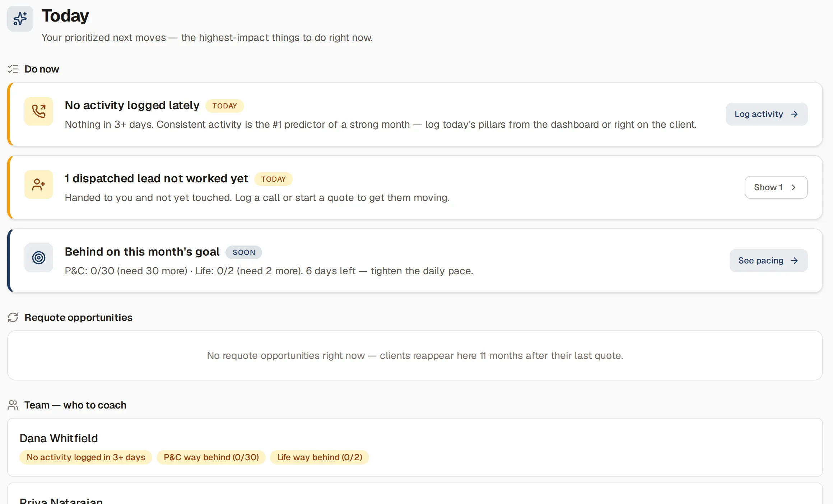Open the See pacing button
Viewport: 833px width, 504px height.
pos(768,261)
